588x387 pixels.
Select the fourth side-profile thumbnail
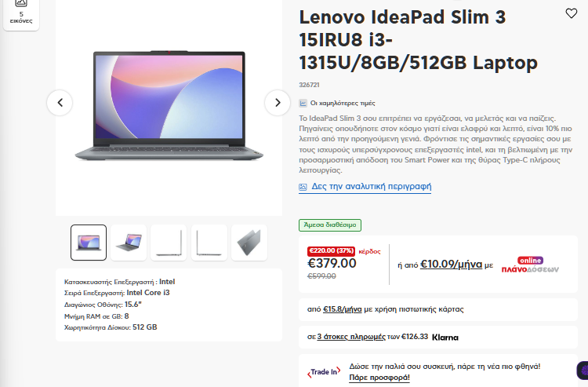click(x=209, y=243)
